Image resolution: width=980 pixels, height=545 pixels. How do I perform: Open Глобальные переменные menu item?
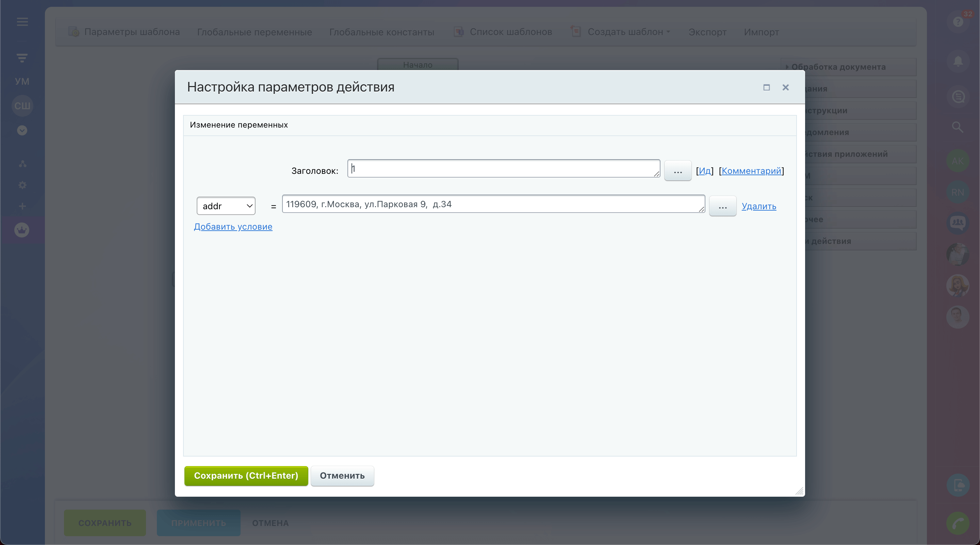pos(254,32)
